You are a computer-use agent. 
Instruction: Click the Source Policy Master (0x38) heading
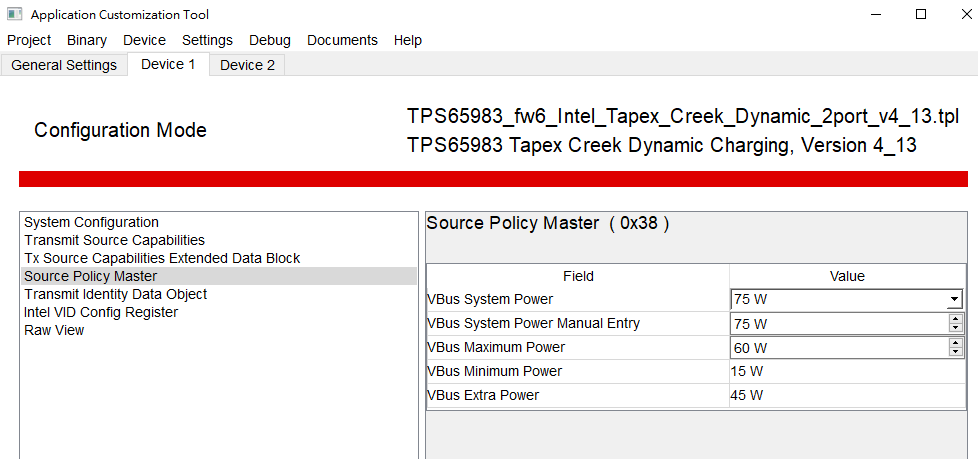(548, 223)
